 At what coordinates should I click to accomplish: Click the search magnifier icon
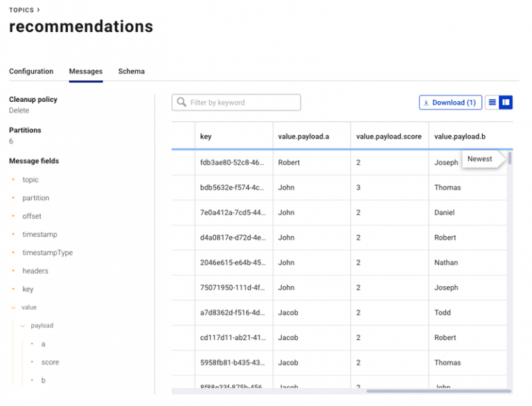point(181,102)
